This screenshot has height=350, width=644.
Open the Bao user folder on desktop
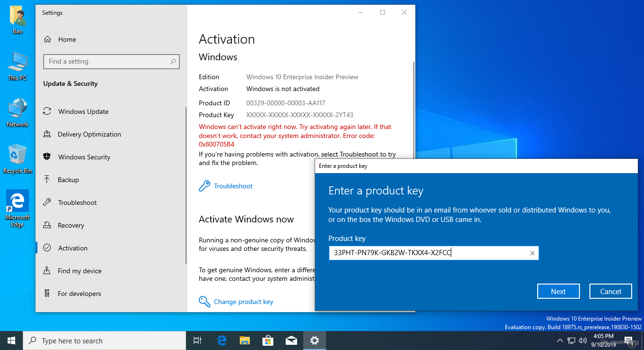coord(18,20)
